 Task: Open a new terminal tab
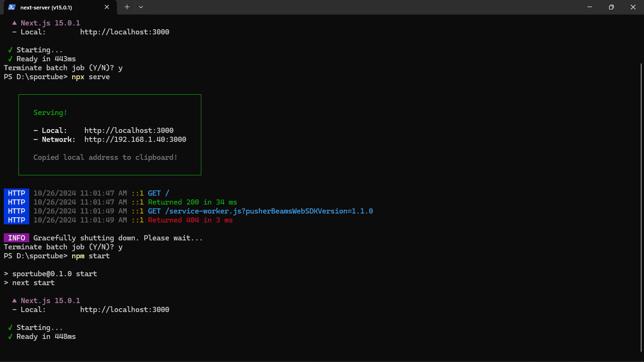click(x=127, y=7)
